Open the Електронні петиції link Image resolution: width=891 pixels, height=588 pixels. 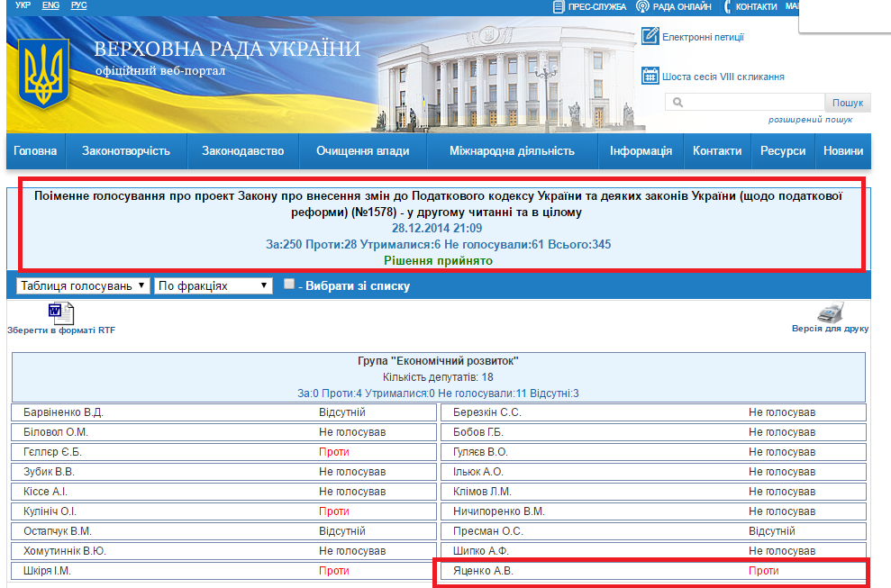(703, 37)
